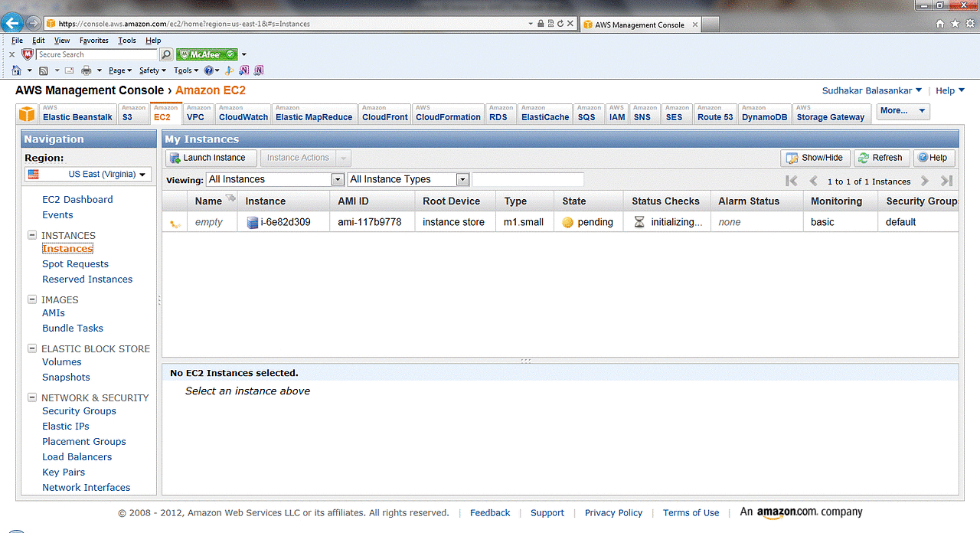This screenshot has height=533, width=980.
Task: Click the instance i-6e82d309 server icon
Action: 253,222
